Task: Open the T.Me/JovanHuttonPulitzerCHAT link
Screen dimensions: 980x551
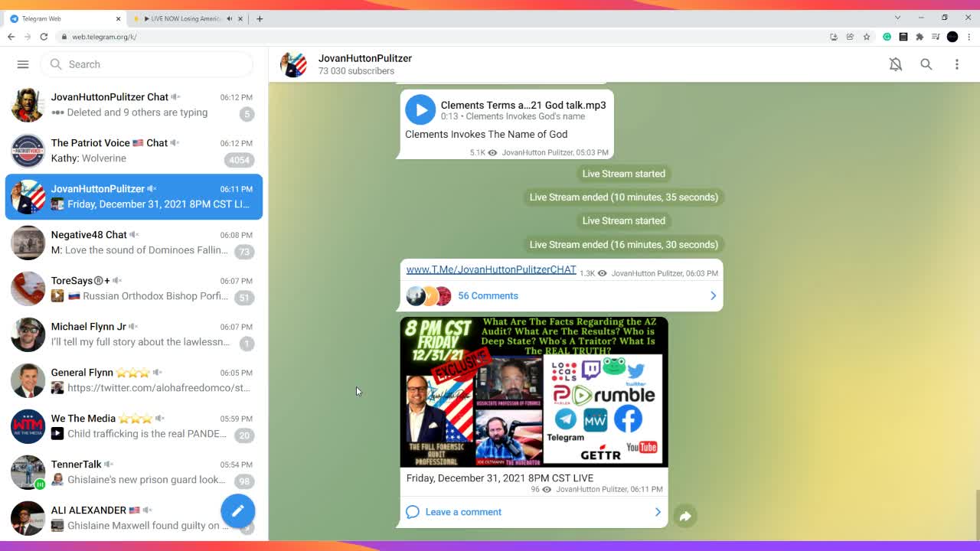Action: click(x=491, y=269)
